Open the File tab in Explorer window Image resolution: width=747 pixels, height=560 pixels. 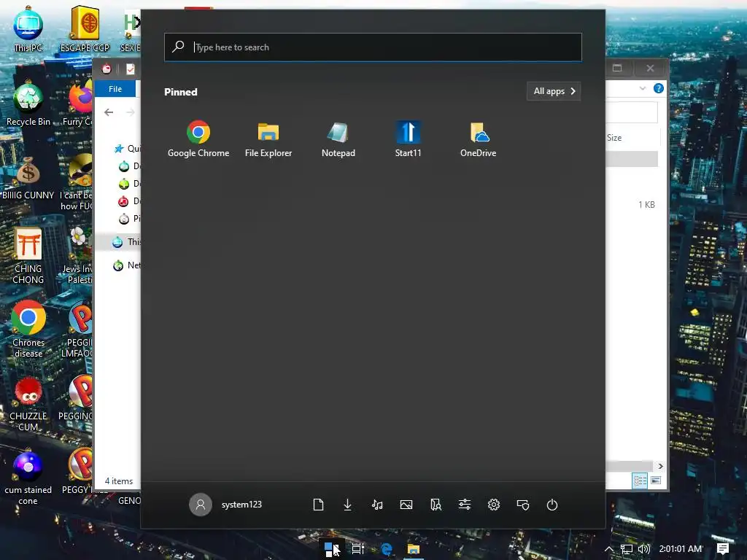tap(115, 89)
